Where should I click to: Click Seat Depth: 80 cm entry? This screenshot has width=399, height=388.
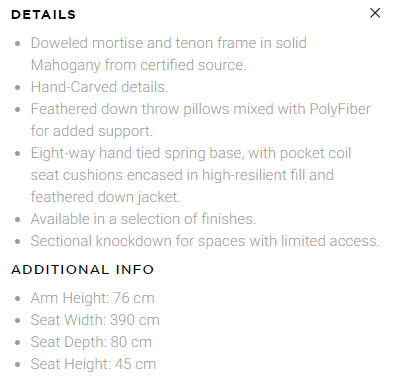coord(91,342)
